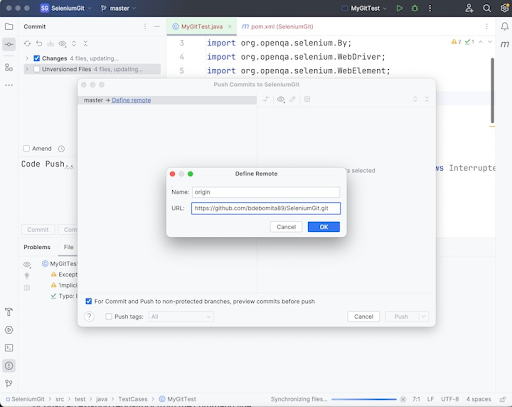Click the editor vertical scrollbar

pos(492,90)
